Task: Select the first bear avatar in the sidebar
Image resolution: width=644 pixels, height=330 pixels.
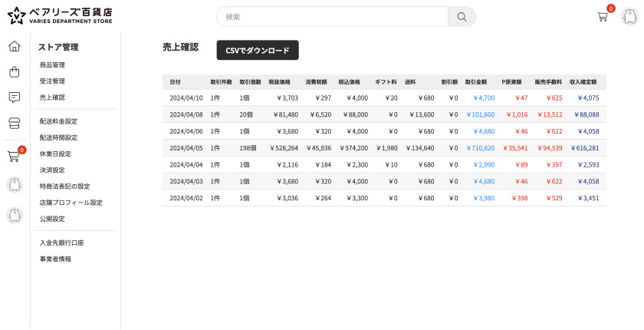Action: pos(15,185)
